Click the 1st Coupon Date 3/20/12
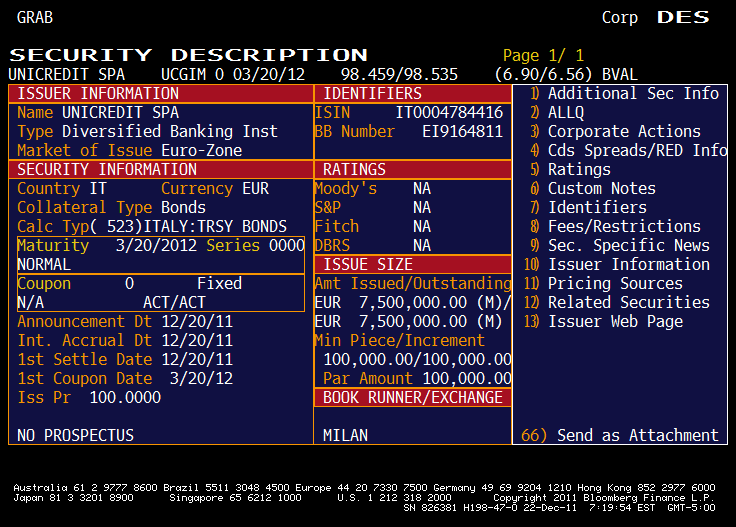The width and height of the screenshot is (736, 527). point(201,379)
